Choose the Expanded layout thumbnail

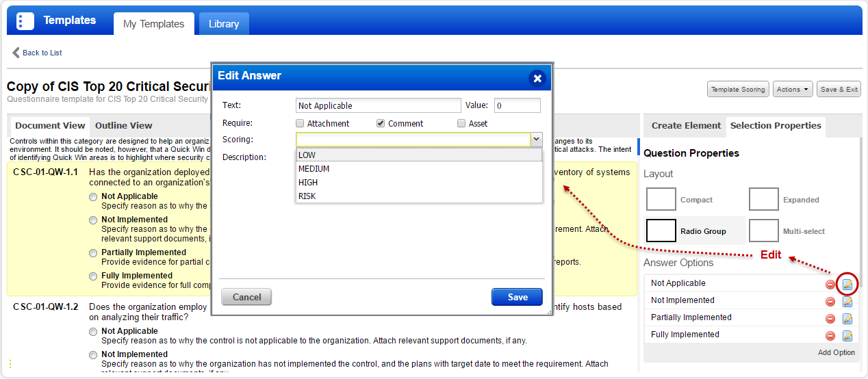[763, 200]
